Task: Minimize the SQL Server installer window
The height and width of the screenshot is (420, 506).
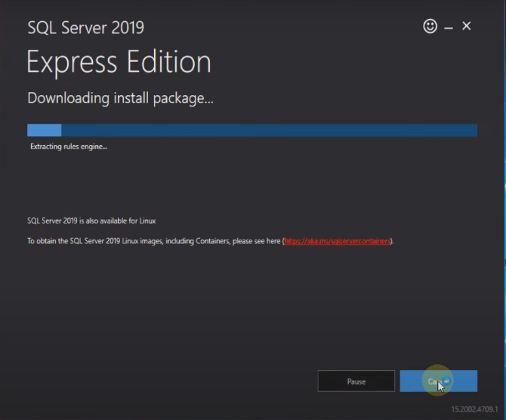Action: (449, 28)
